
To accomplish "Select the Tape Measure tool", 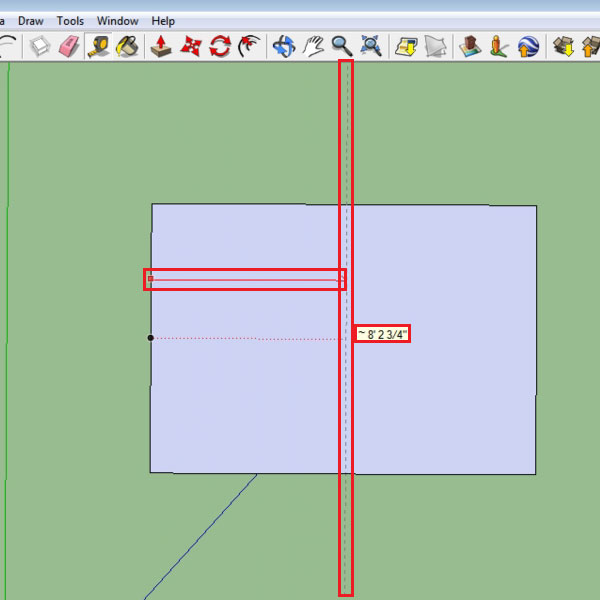I will pos(98,46).
